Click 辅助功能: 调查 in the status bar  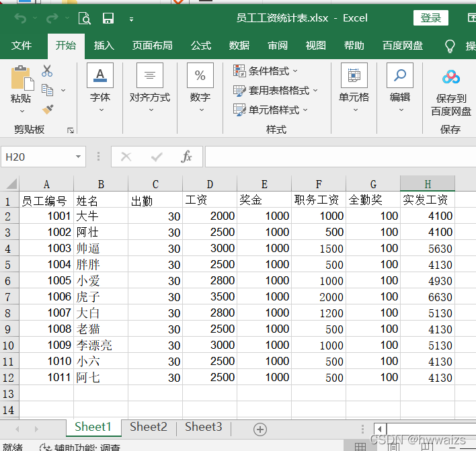pos(80,448)
